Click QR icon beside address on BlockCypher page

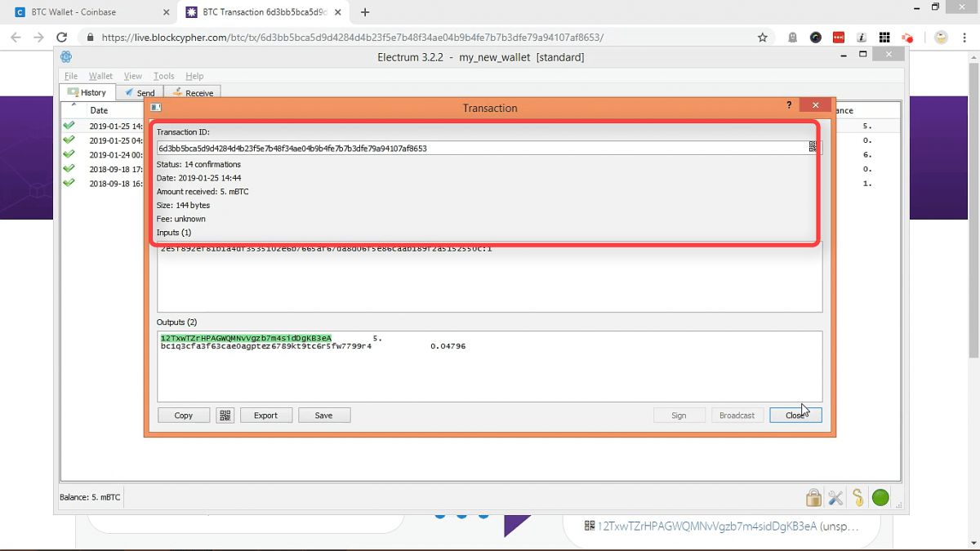[590, 527]
